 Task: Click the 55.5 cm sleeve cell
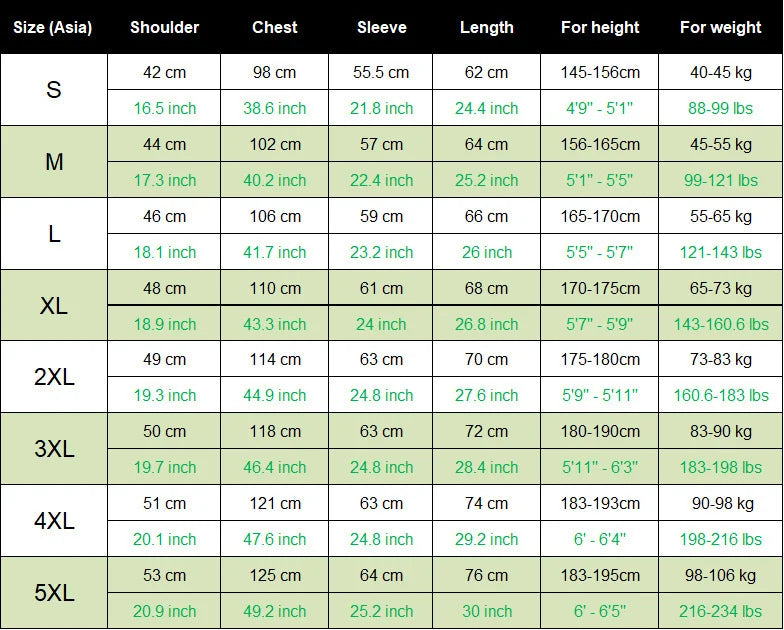tap(381, 72)
